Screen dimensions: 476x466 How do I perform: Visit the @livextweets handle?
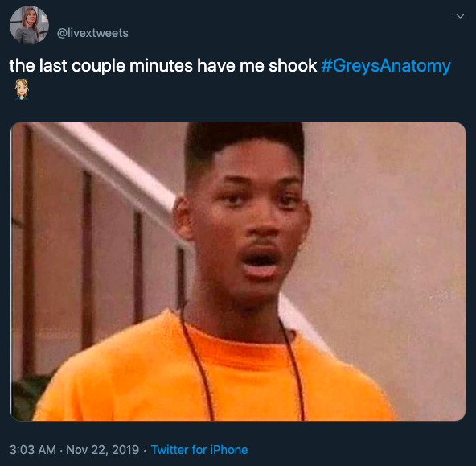pos(92,33)
